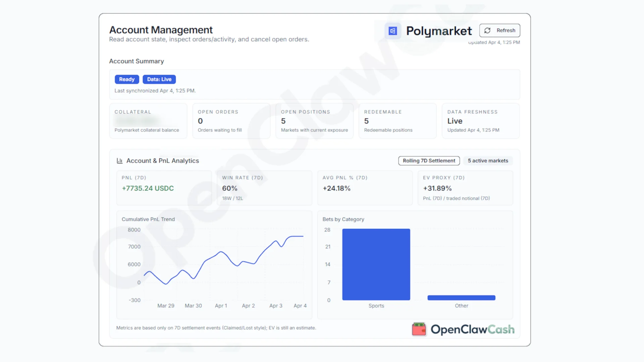Select the Redeemable positions card
644x362 pixels.
(x=398, y=121)
